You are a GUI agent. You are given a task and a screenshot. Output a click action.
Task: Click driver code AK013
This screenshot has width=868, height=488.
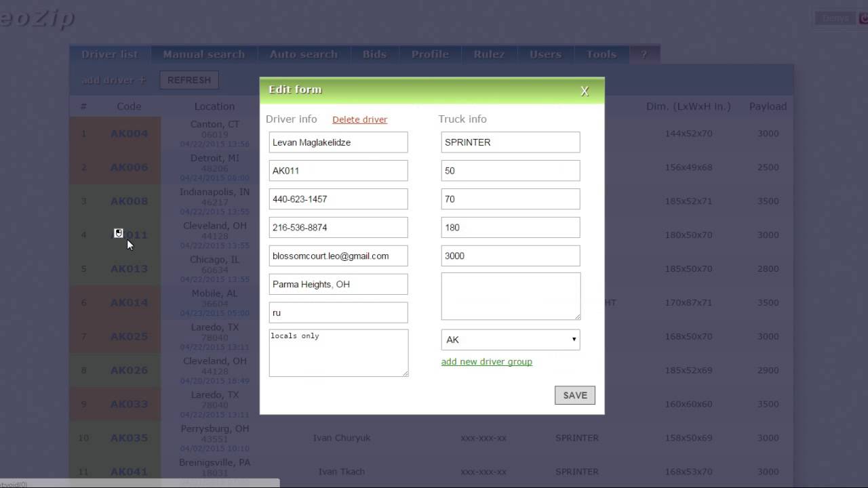(129, 269)
